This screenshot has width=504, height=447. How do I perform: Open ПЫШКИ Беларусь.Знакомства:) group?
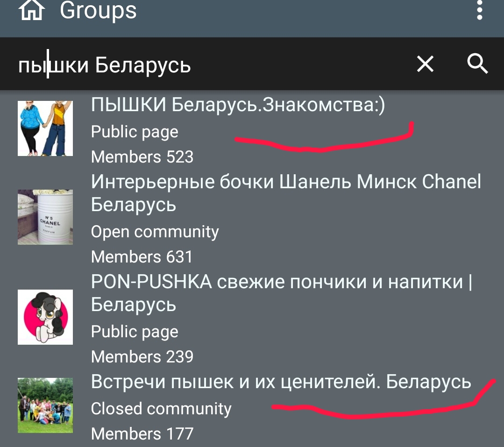click(x=238, y=105)
